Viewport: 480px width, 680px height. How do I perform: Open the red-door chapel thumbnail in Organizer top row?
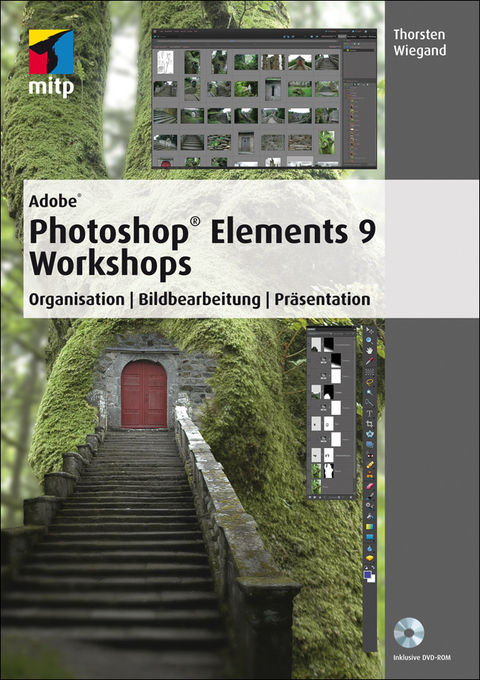click(x=300, y=62)
